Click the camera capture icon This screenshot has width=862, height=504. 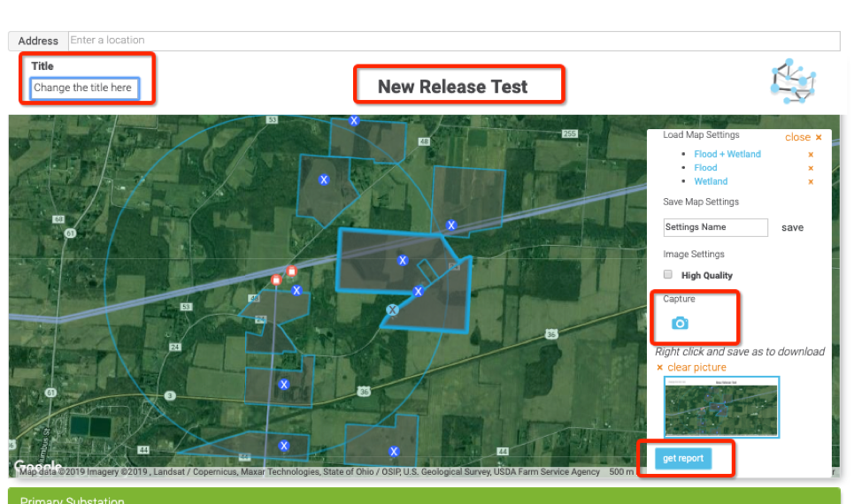[x=680, y=324]
